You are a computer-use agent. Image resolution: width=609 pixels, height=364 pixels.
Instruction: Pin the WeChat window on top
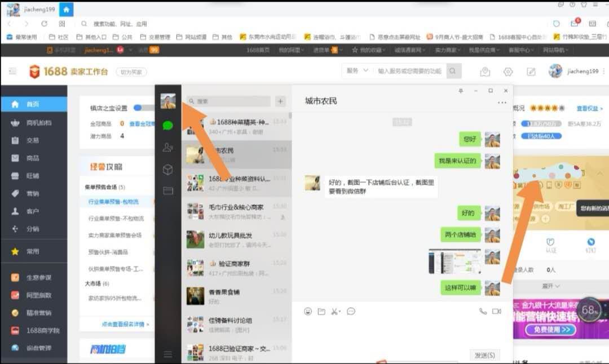tap(461, 91)
